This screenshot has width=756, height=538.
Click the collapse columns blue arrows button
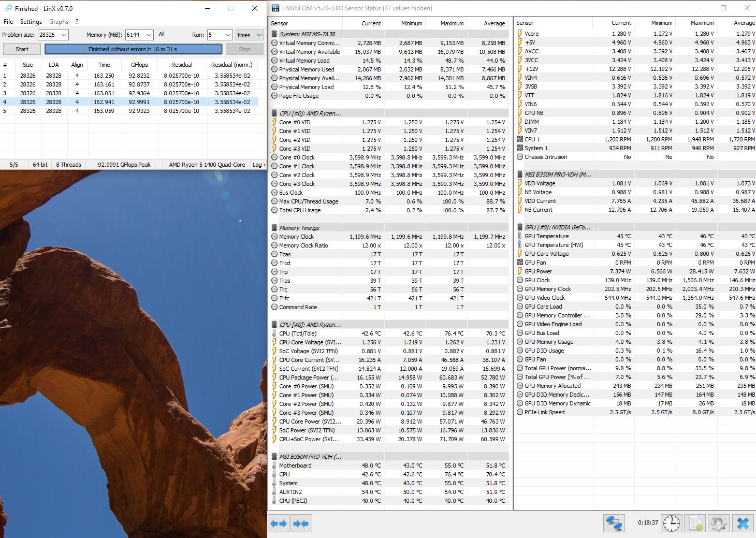click(x=301, y=524)
